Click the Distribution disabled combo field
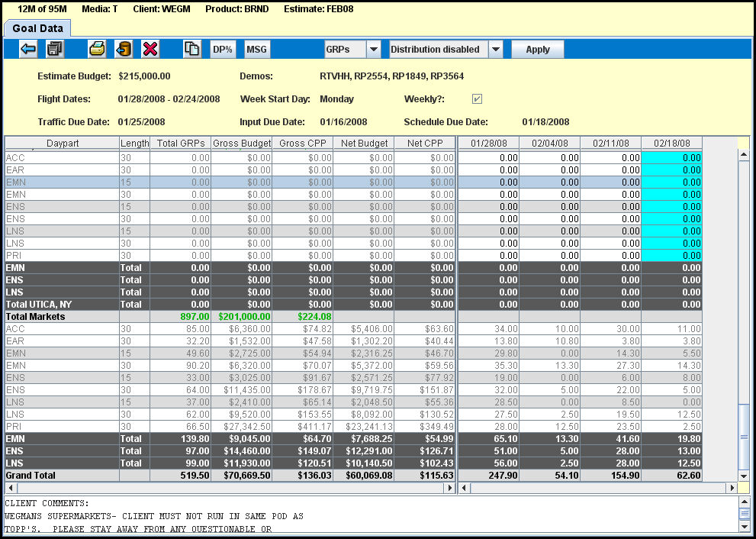 tap(439, 49)
